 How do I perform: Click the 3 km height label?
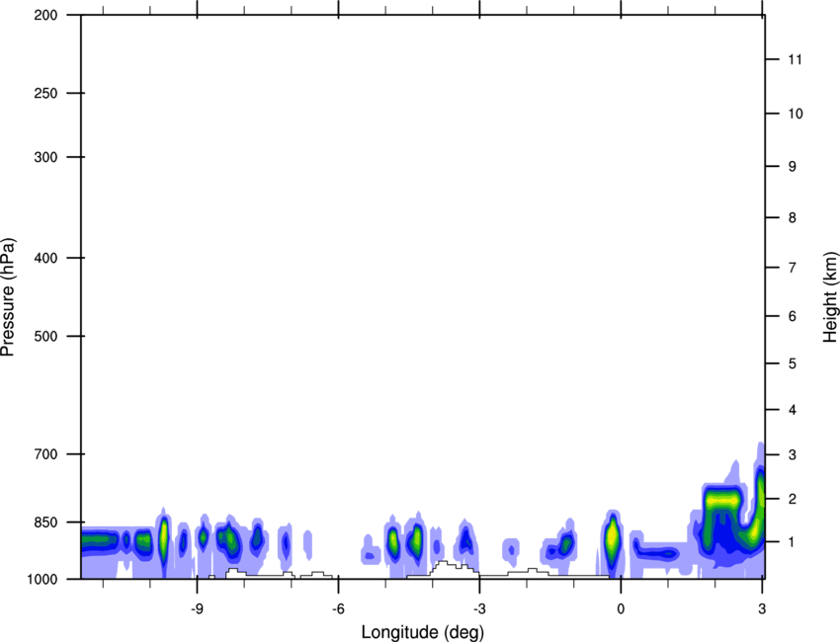tap(793, 454)
